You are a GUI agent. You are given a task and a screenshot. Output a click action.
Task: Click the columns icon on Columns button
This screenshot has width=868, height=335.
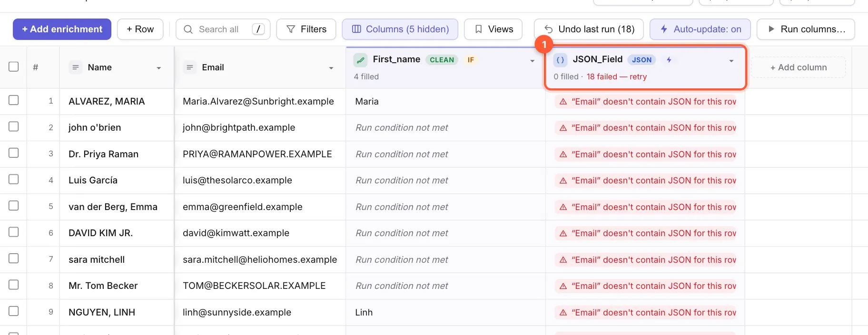click(356, 29)
